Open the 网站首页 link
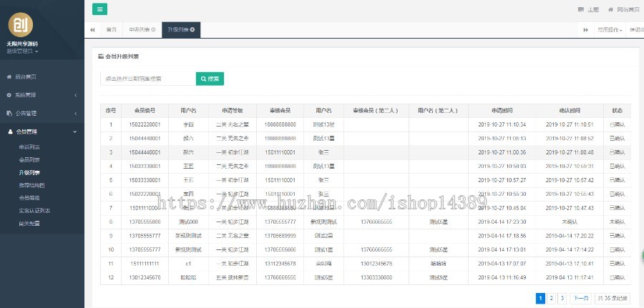 pyautogui.click(x=628, y=9)
